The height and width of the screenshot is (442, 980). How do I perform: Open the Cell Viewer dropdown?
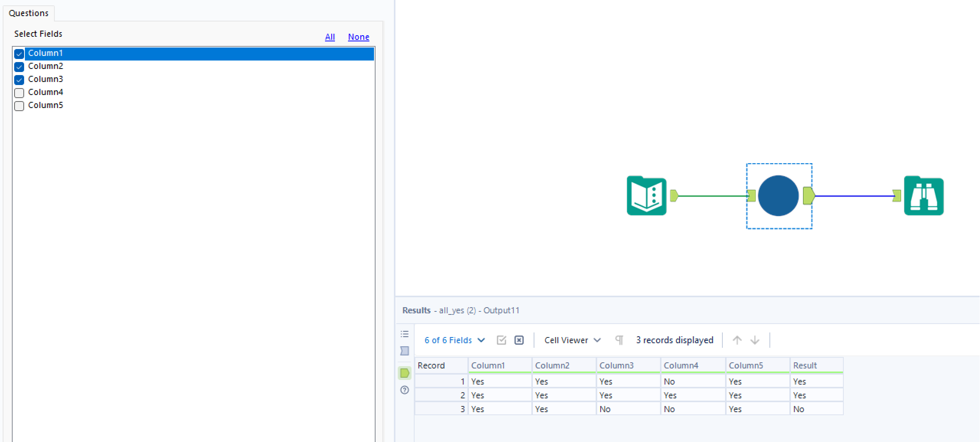coord(572,340)
